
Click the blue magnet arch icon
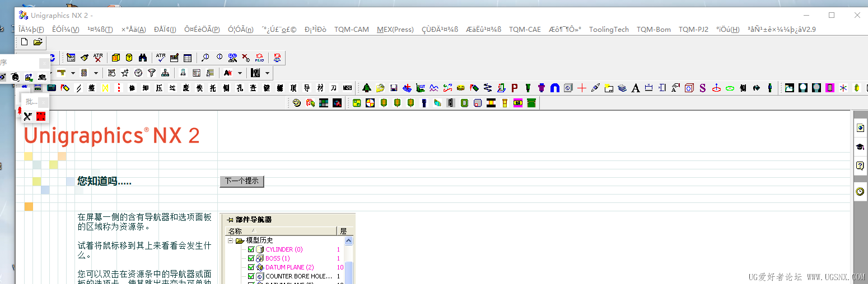pyautogui.click(x=555, y=88)
